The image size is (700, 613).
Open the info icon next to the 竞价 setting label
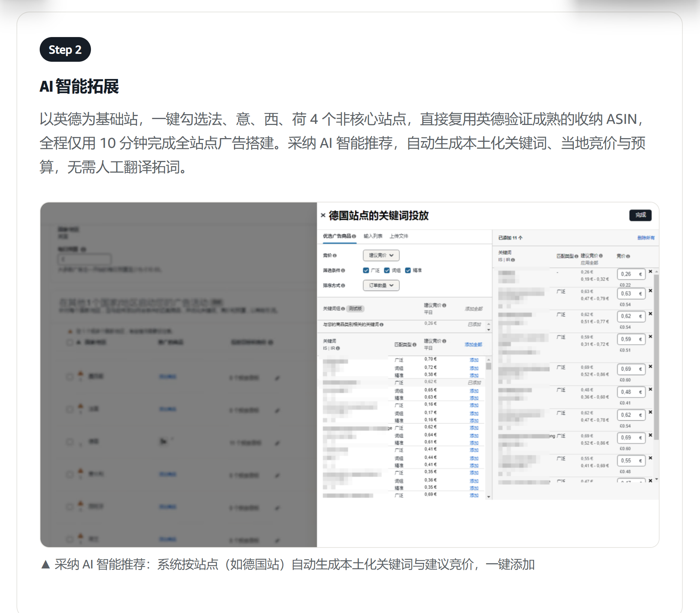(x=335, y=256)
